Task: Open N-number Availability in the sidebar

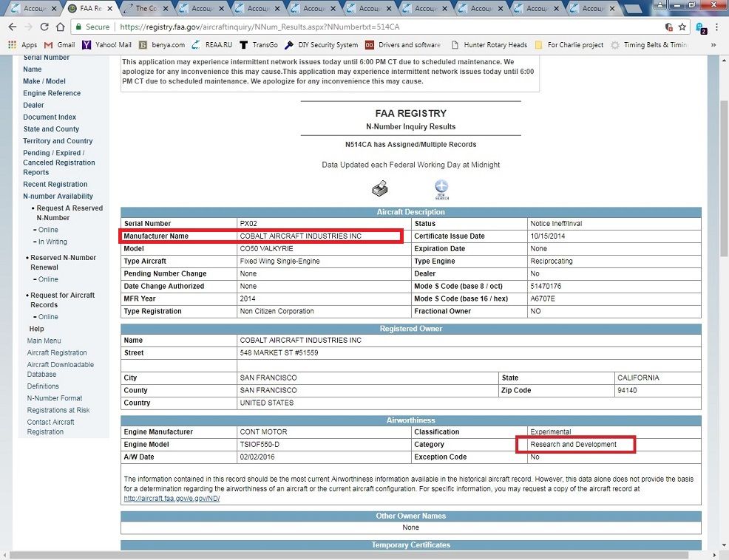Action: pos(58,197)
